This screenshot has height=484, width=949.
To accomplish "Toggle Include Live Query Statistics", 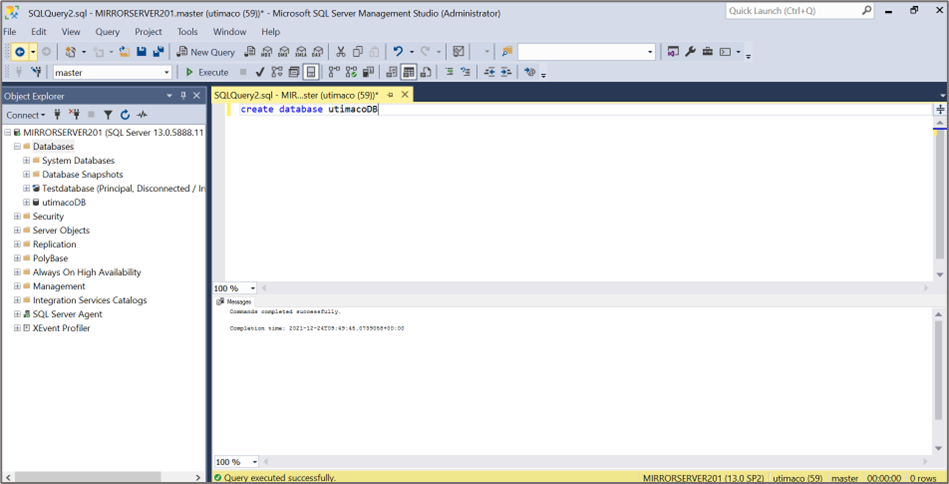I will pyautogui.click(x=352, y=72).
